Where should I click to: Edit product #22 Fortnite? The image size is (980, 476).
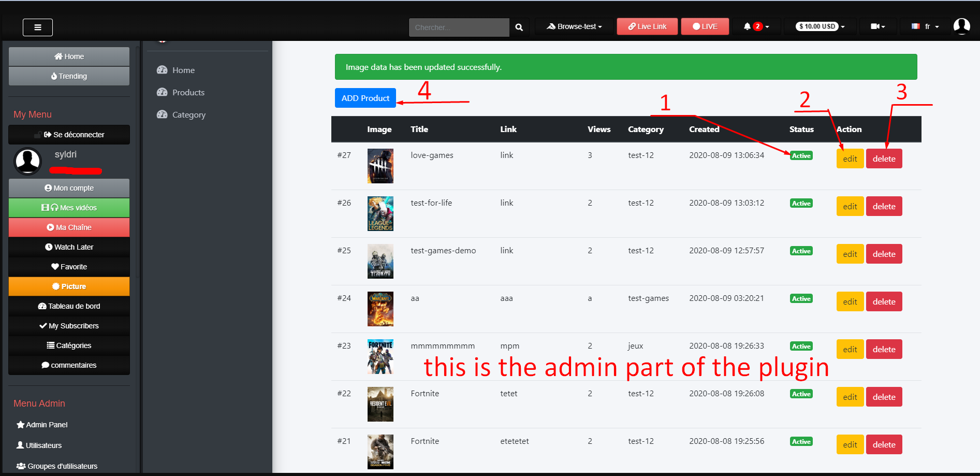point(850,397)
